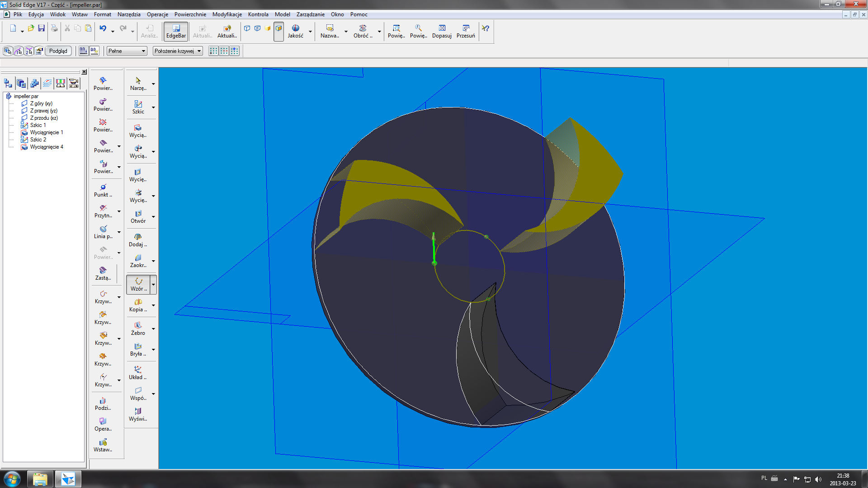Image resolution: width=868 pixels, height=488 pixels.
Task: Click the Dopasuj fit view button
Action: (442, 32)
